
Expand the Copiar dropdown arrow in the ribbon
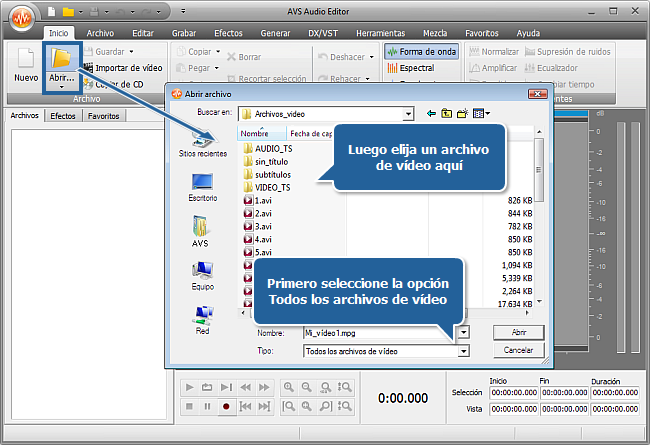point(218,52)
